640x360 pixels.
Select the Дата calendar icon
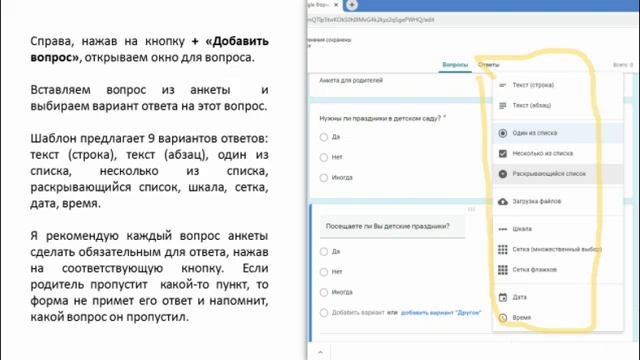503,298
